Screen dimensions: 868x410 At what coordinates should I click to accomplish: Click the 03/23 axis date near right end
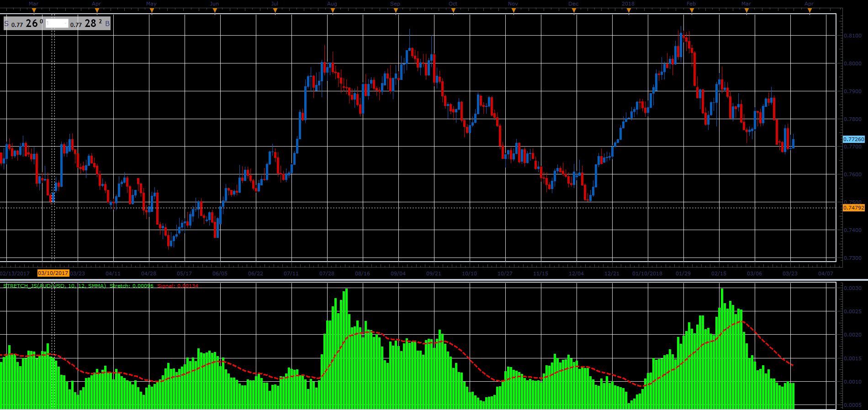(790, 273)
